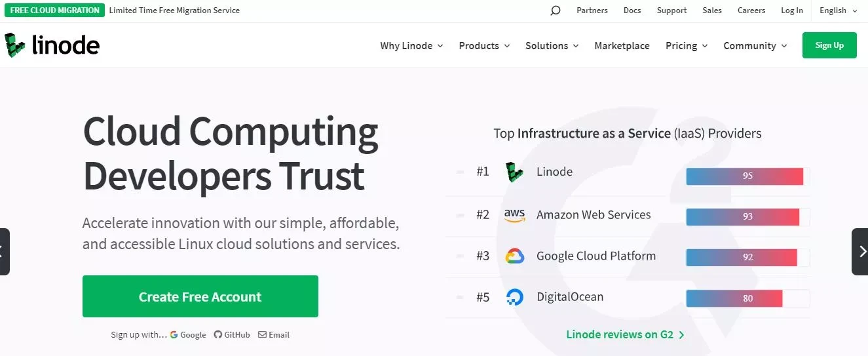Go to previous slide with left arrow
This screenshot has width=868, height=356.
click(x=5, y=252)
